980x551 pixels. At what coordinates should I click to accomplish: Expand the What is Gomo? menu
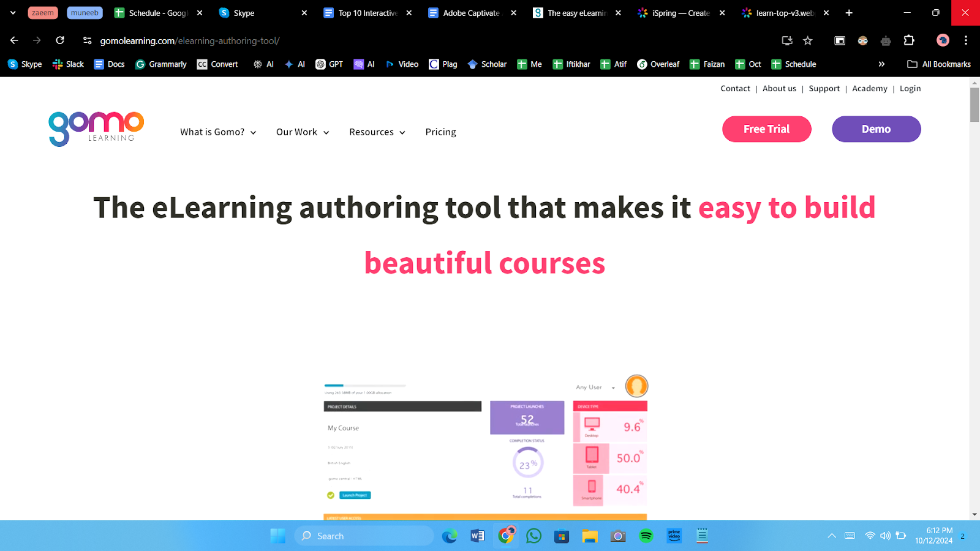(x=218, y=132)
